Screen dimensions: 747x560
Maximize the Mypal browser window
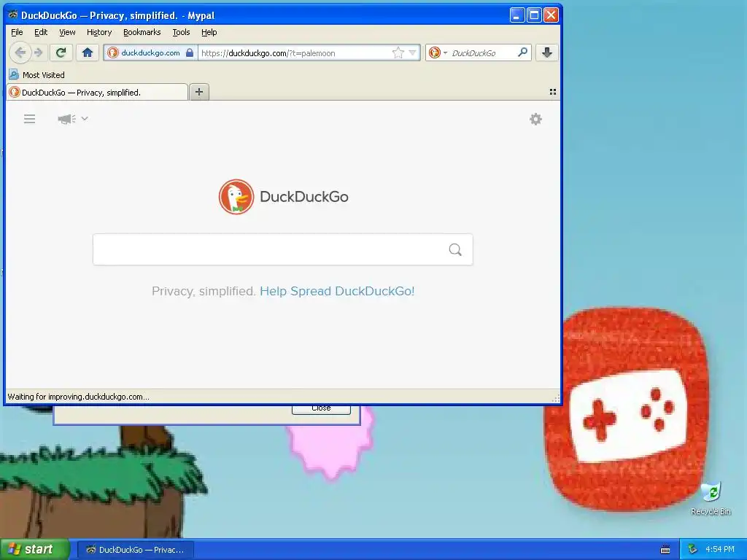click(534, 15)
